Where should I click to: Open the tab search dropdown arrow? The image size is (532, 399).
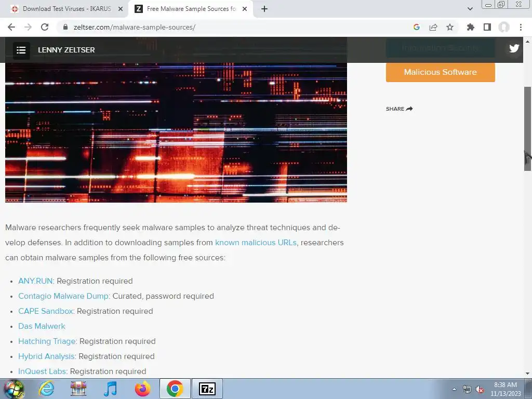click(x=470, y=9)
